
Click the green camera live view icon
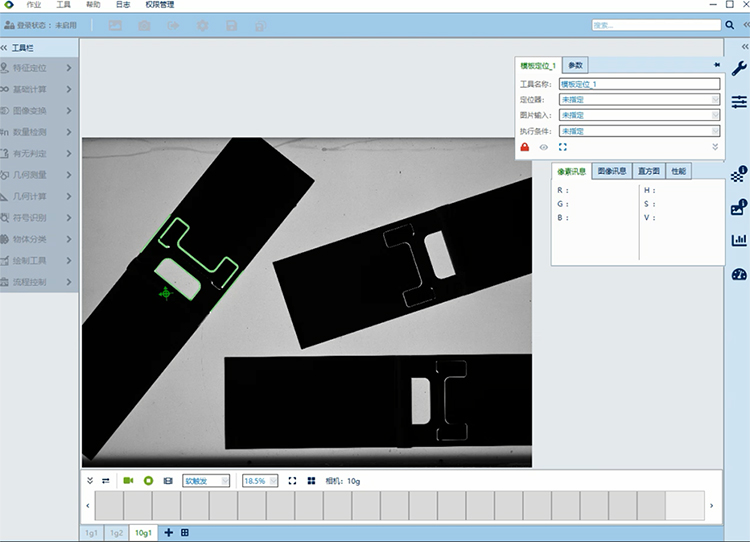(129, 481)
